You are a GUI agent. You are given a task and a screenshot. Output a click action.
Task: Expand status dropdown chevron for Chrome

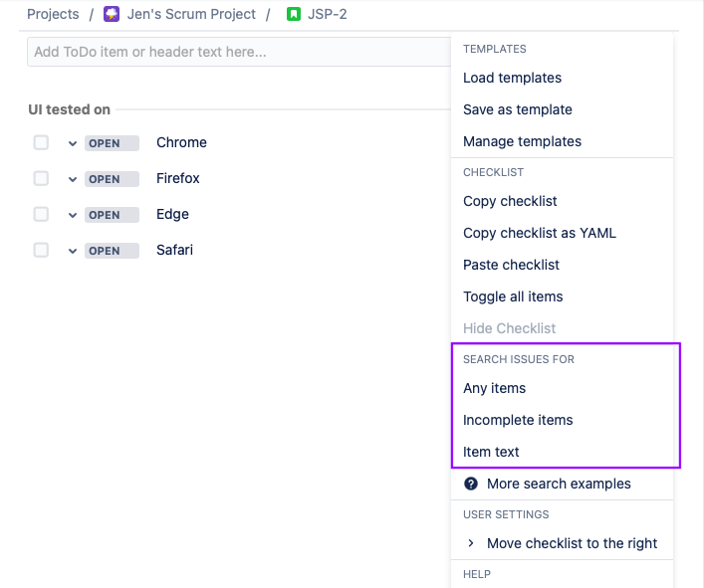(73, 143)
